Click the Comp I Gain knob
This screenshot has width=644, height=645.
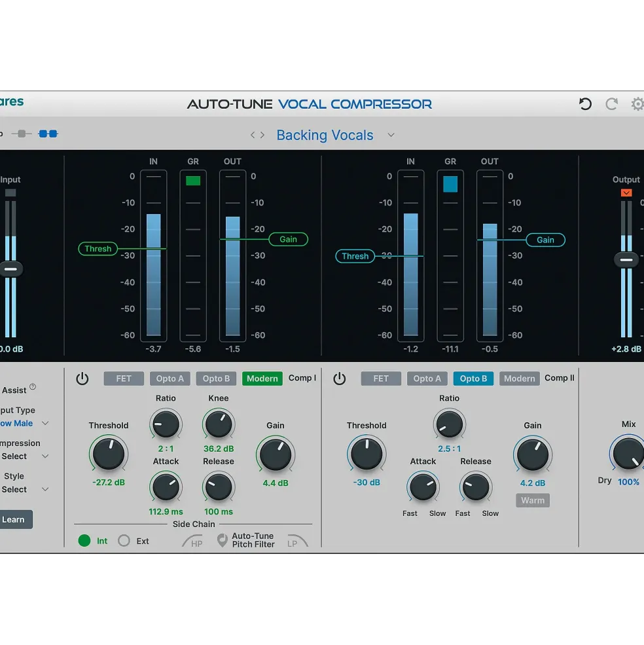[275, 454]
